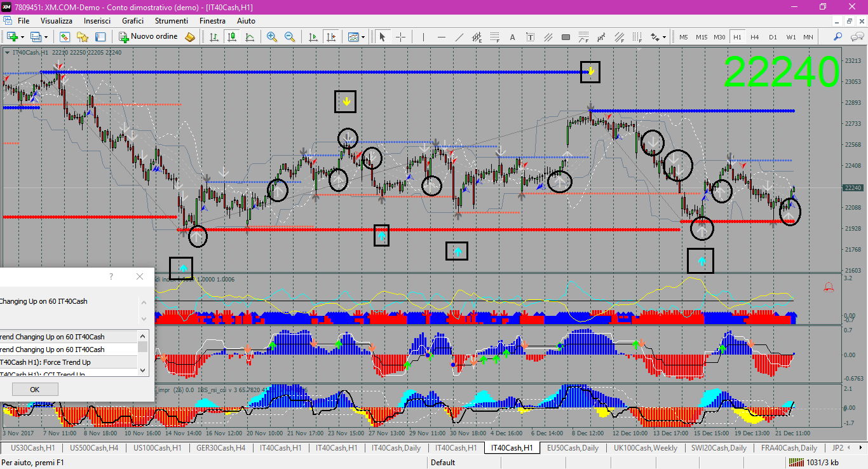This screenshot has width=868, height=469.
Task: Open the Strumenti menu
Action: [x=172, y=21]
